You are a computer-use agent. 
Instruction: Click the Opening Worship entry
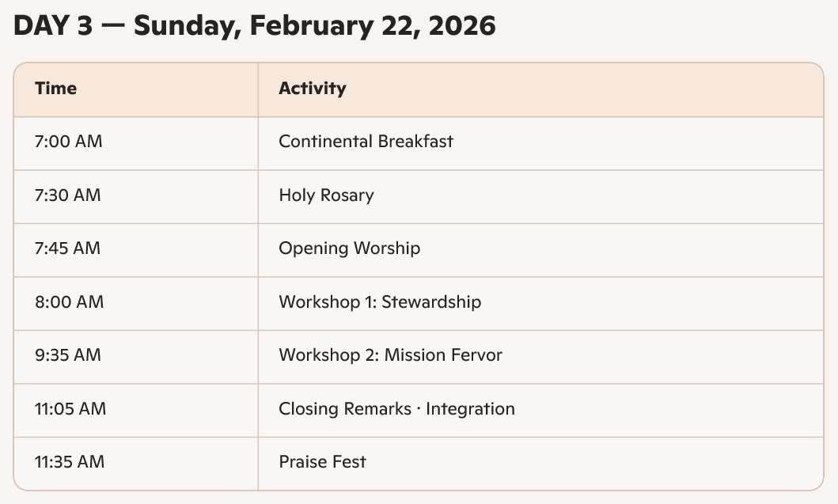[x=349, y=248]
